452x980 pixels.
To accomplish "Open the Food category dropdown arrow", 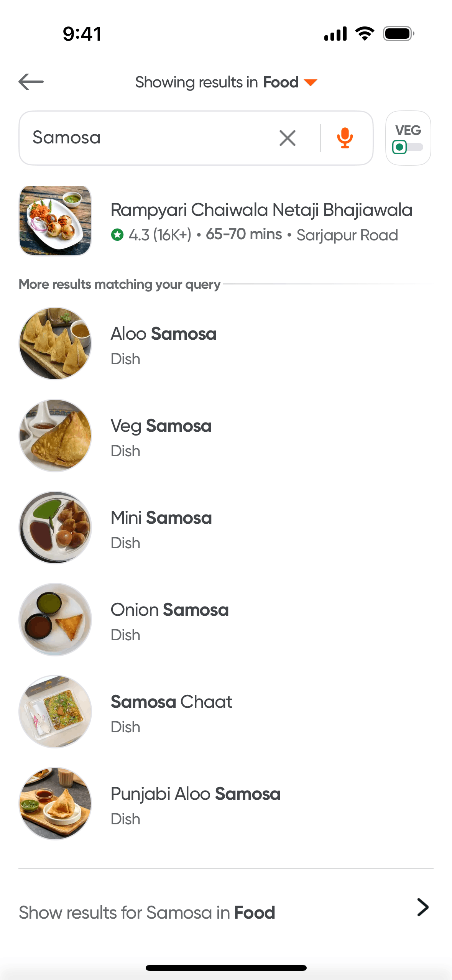I will coord(311,82).
